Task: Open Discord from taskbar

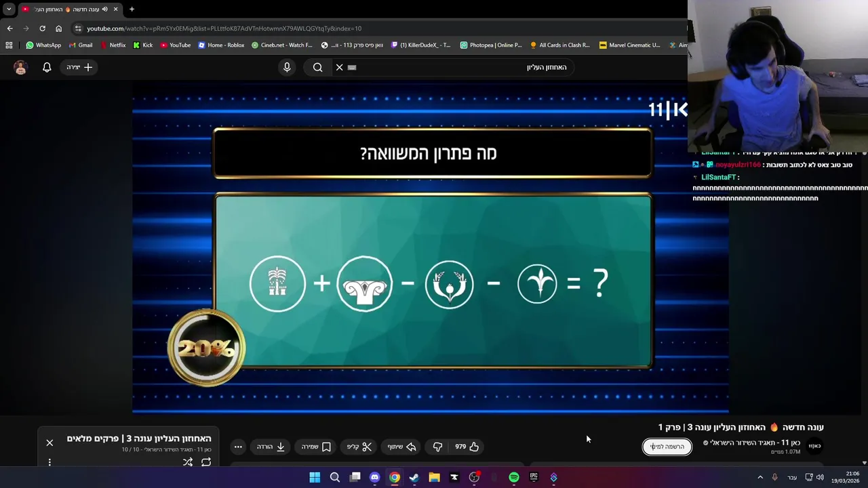Action: coord(374,477)
